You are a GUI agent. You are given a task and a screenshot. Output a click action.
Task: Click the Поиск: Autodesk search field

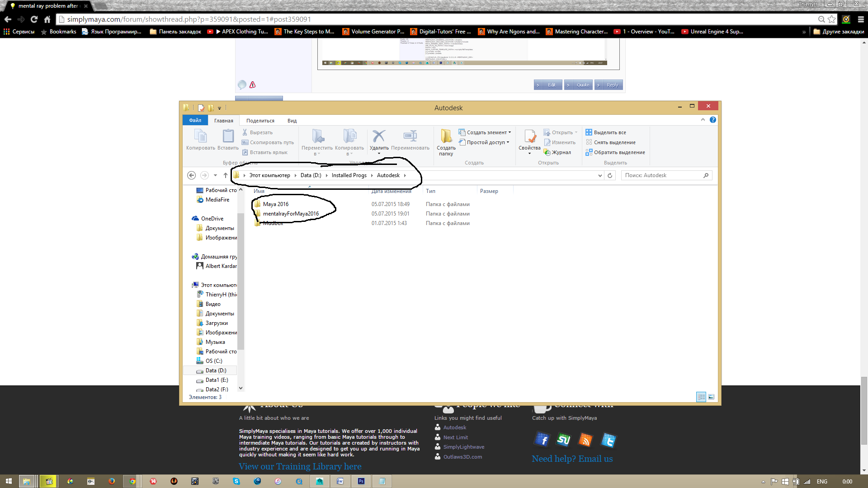[666, 175]
